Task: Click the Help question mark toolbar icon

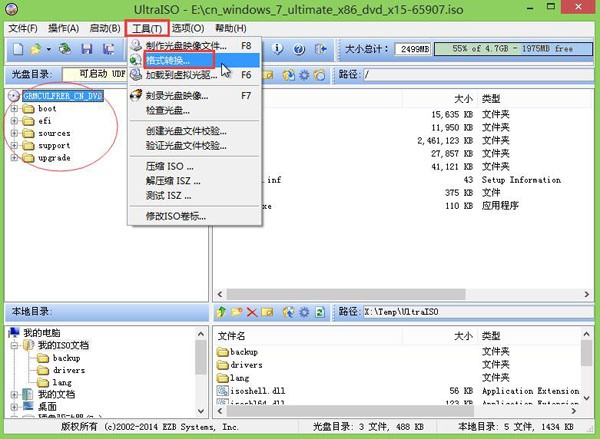Action: pyautogui.click(x=299, y=49)
